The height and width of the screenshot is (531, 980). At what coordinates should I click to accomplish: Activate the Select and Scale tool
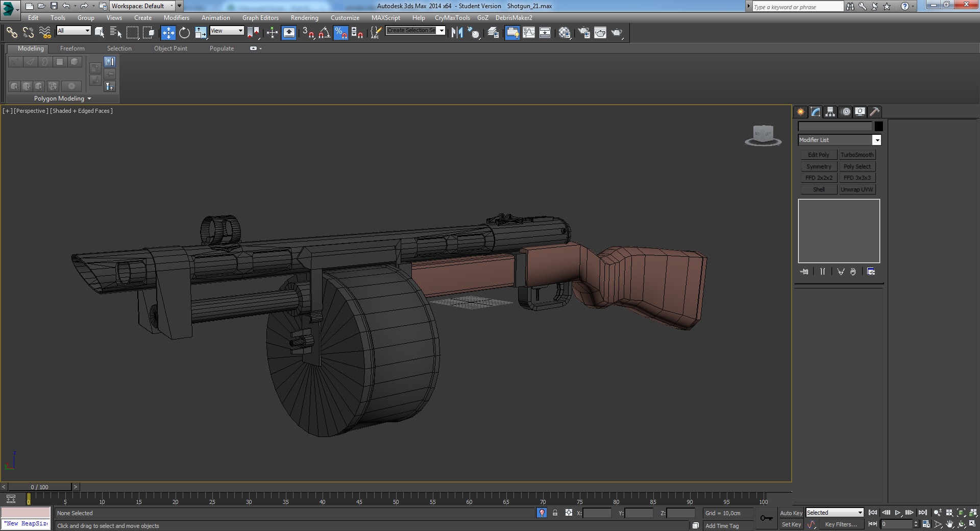[x=201, y=33]
